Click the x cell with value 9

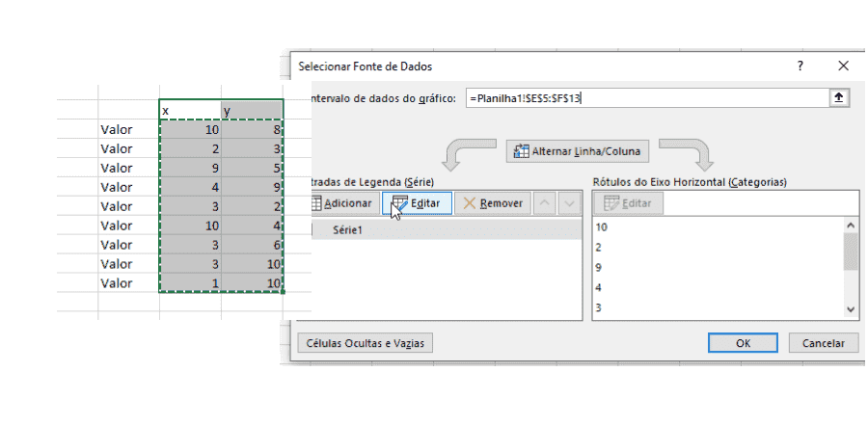tap(190, 168)
